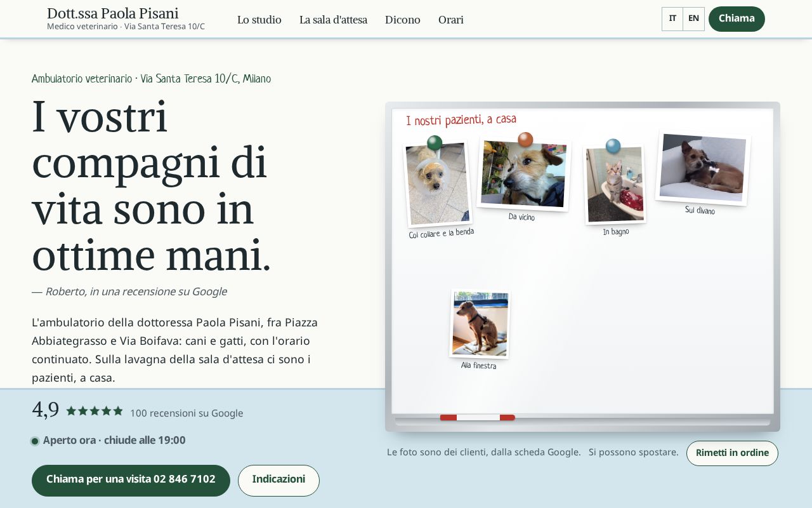Open the Orari section
Viewport: 812px width, 508px height.
451,20
